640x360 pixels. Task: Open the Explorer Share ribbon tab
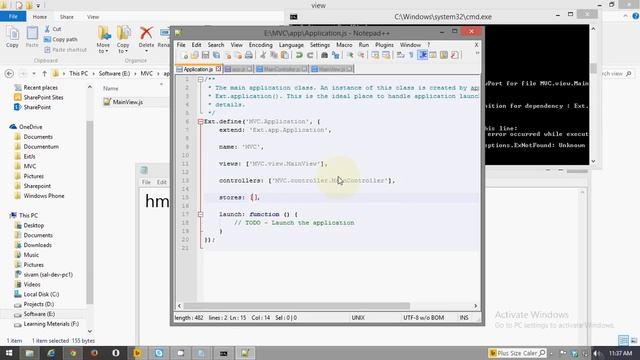pyautogui.click(x=67, y=17)
